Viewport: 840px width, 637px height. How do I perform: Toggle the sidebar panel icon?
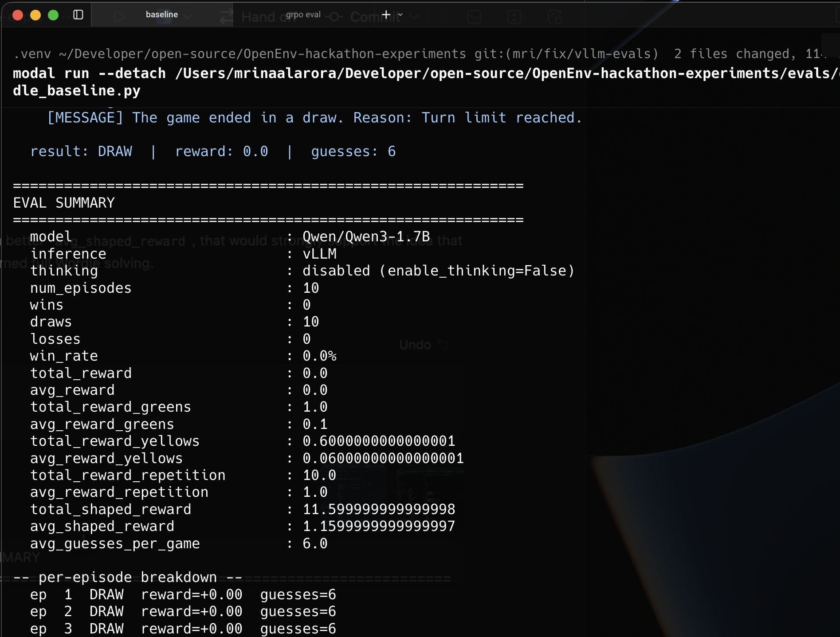[78, 15]
